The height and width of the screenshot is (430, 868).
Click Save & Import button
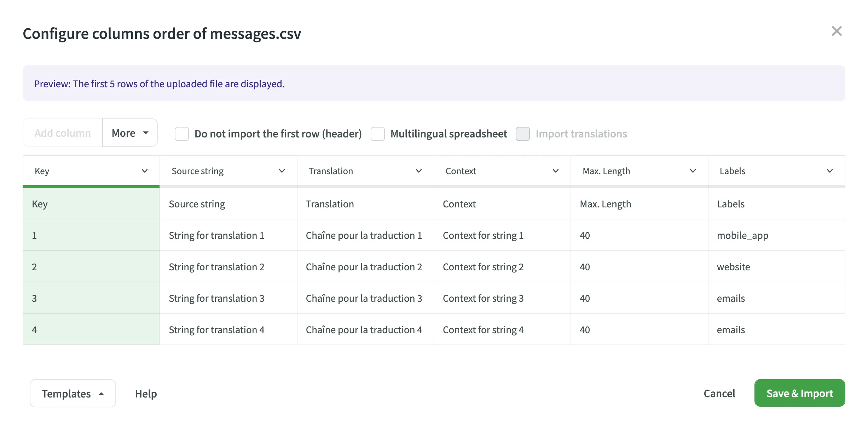click(x=800, y=393)
